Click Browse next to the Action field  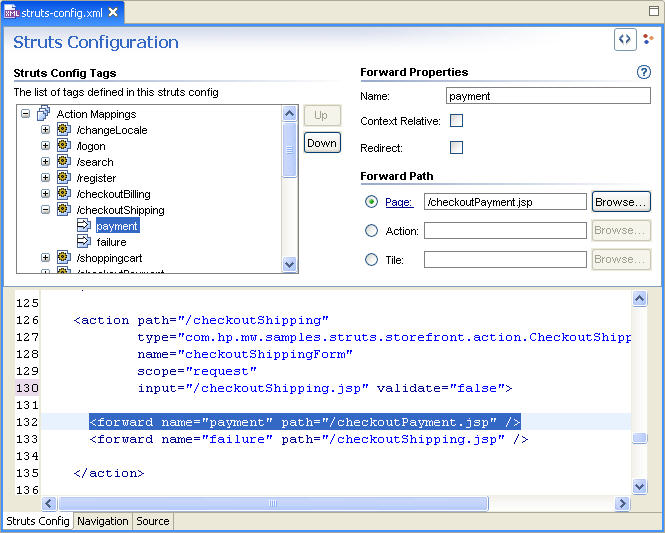coord(621,230)
